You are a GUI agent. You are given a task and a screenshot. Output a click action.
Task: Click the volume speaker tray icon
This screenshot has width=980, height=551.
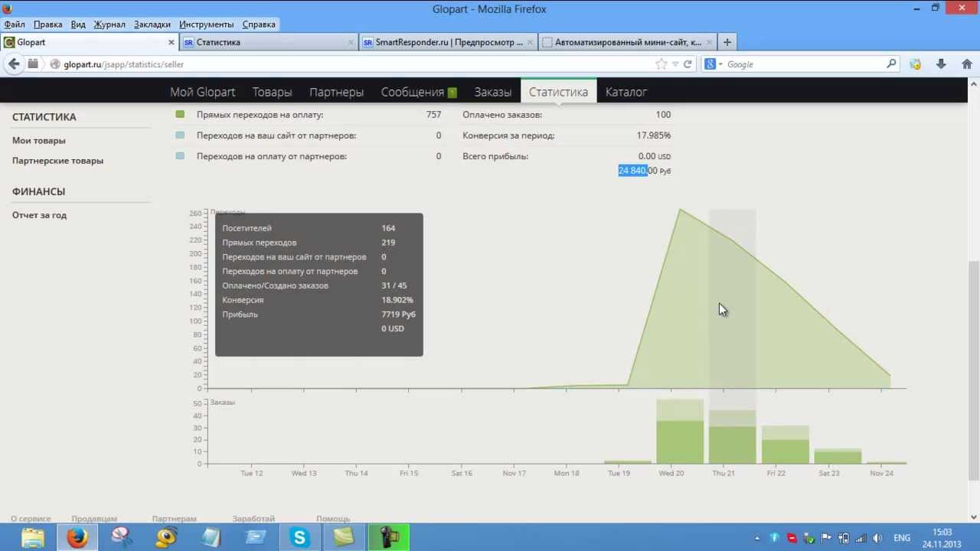877,538
